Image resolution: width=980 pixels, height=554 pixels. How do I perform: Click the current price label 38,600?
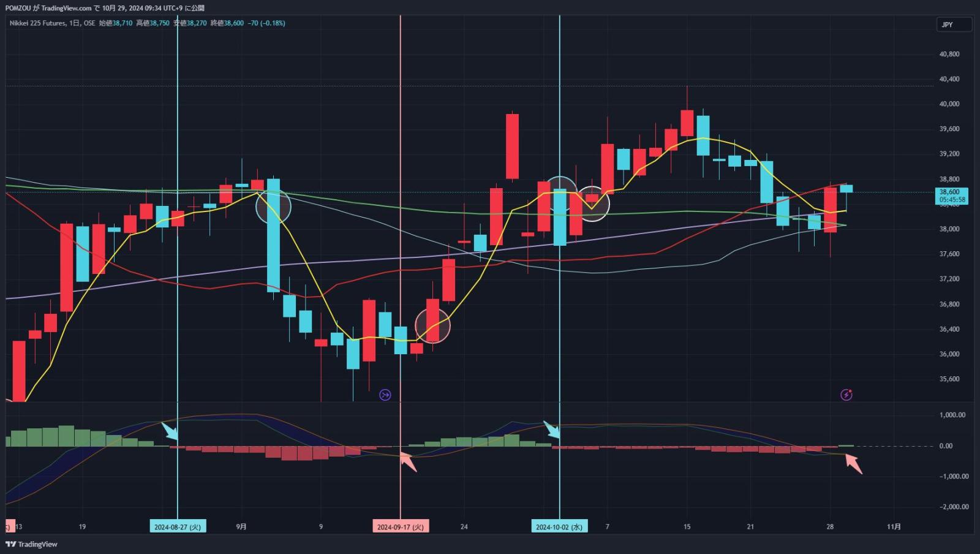click(949, 192)
